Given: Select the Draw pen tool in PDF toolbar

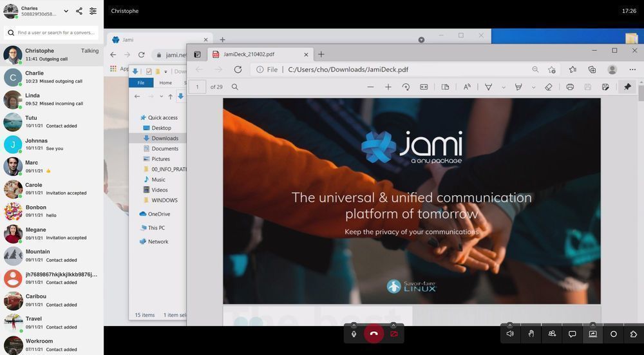Looking at the screenshot, I should tap(489, 87).
